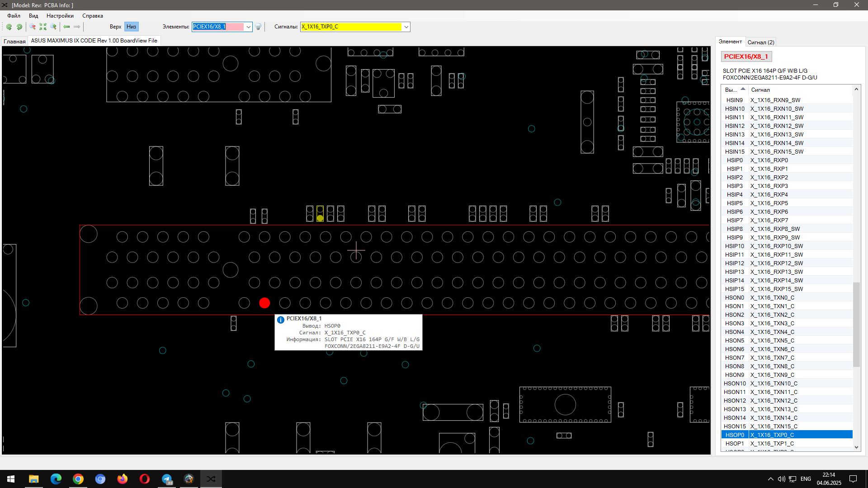The height and width of the screenshot is (488, 868).
Task: Click the zoom out magnifier icon
Action: click(33, 27)
